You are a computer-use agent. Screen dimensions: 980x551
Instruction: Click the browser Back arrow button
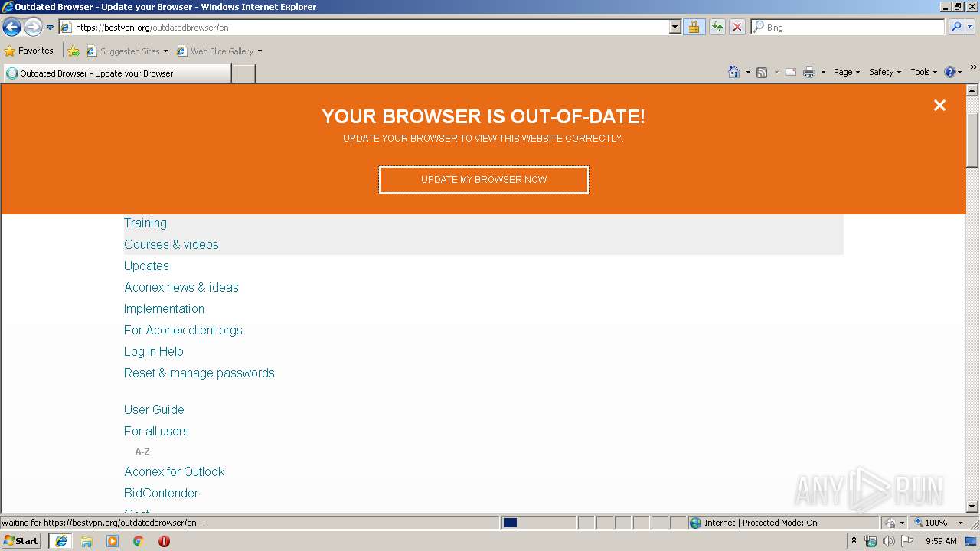point(11,28)
